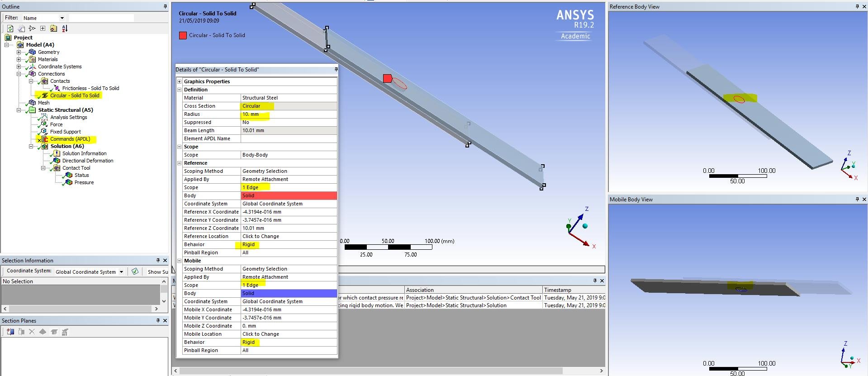This screenshot has width=868, height=376.
Task: Collapse the Contacts tree node
Action: [x=31, y=81]
